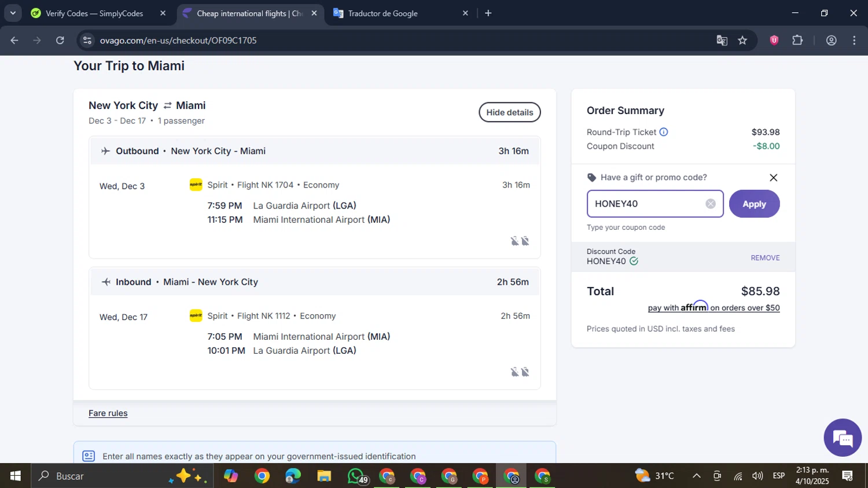Click Flight NK 1112 text
The width and height of the screenshot is (868, 488).
point(263,315)
